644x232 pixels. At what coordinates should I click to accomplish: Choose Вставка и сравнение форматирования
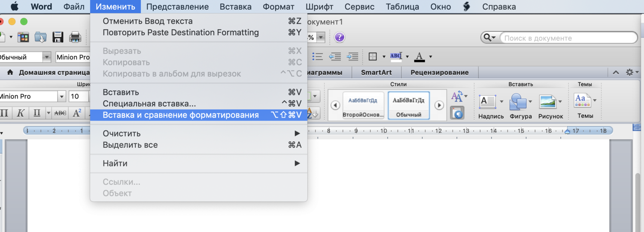click(199, 115)
